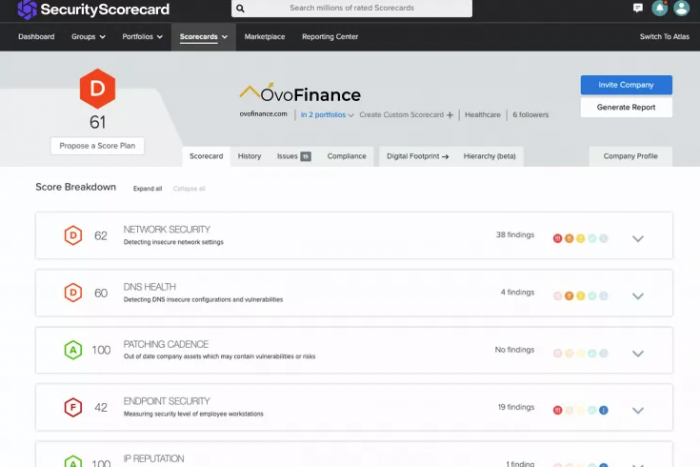Select the Scorecard tab
Image resolution: width=700 pixels, height=467 pixels.
(206, 156)
